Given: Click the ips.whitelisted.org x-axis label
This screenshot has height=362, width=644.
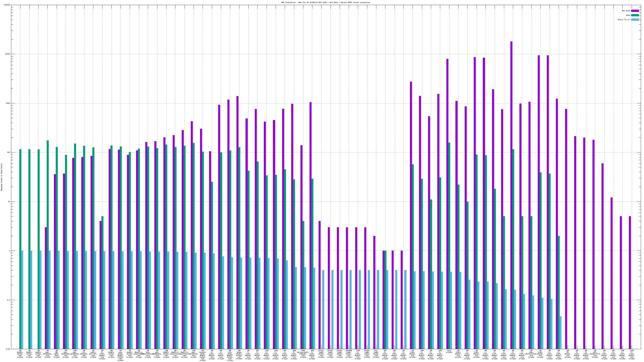Looking at the screenshot, I should [x=531, y=354].
